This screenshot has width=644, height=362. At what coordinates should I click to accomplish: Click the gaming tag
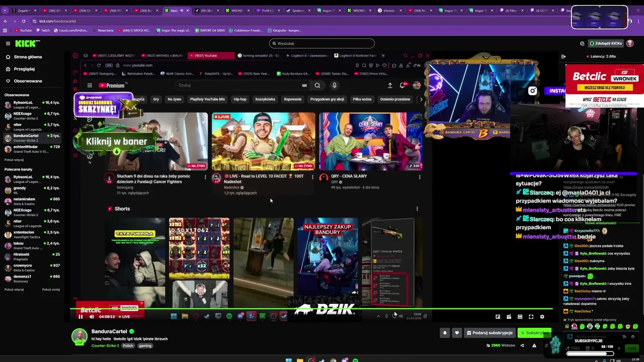(145, 345)
